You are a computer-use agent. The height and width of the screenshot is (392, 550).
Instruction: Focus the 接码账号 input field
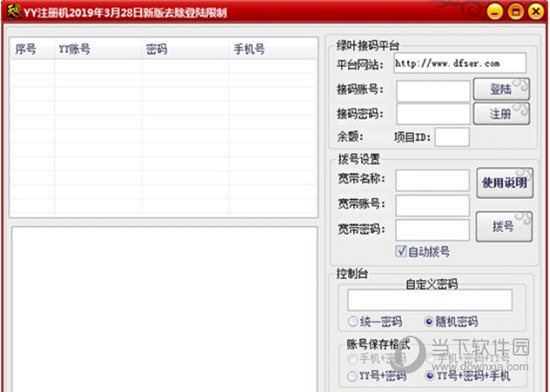pyautogui.click(x=433, y=90)
